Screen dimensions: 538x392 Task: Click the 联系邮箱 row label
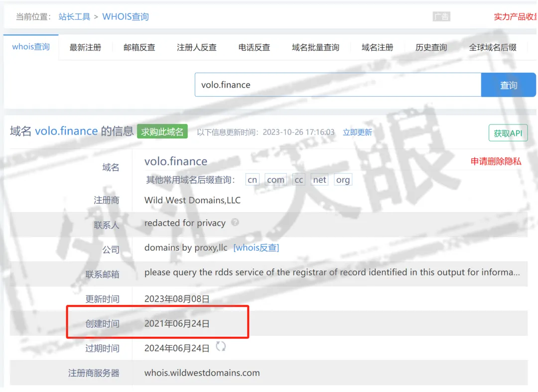tap(102, 274)
